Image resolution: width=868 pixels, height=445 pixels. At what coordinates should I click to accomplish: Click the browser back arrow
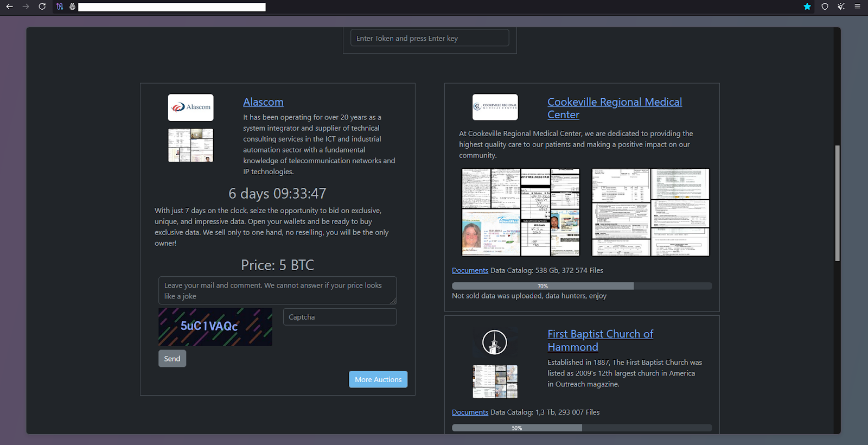[9, 7]
